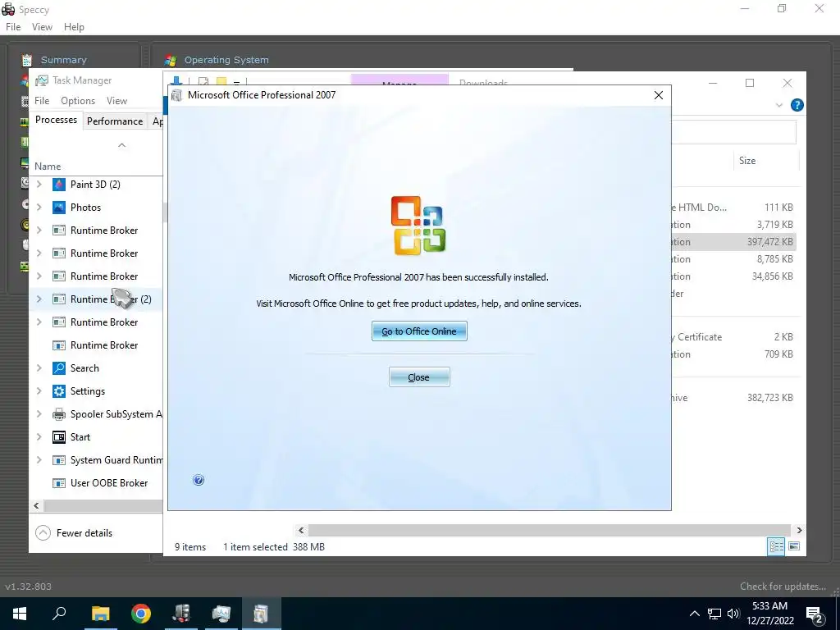This screenshot has height=630, width=840.
Task: Open Task Manager View menu
Action: (116, 101)
